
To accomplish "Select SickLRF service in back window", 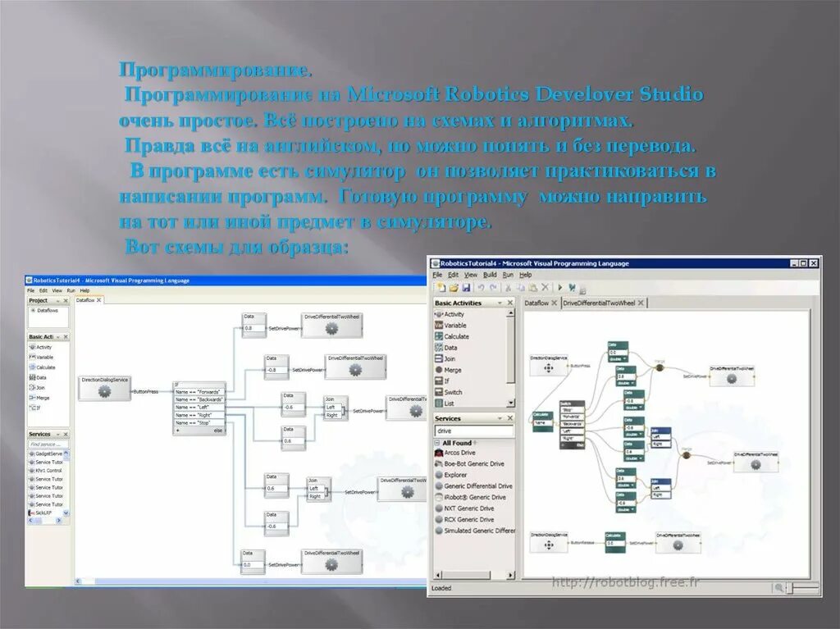I will coord(40,513).
